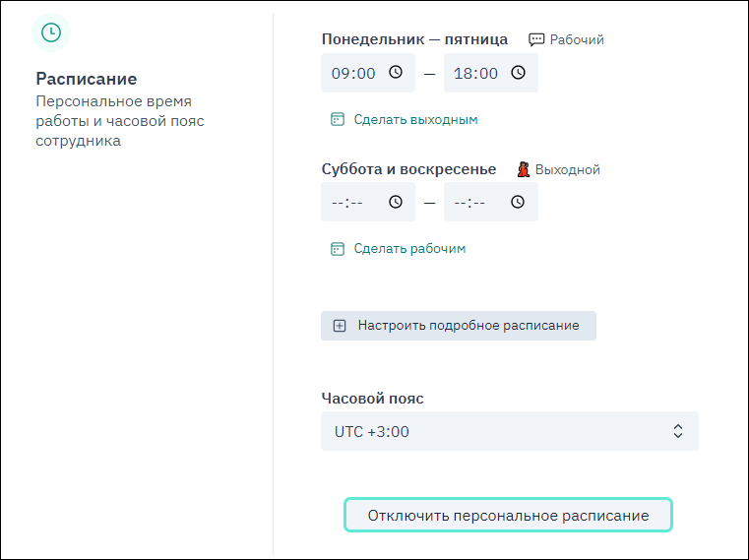Click the Часовой пояс label

[373, 398]
